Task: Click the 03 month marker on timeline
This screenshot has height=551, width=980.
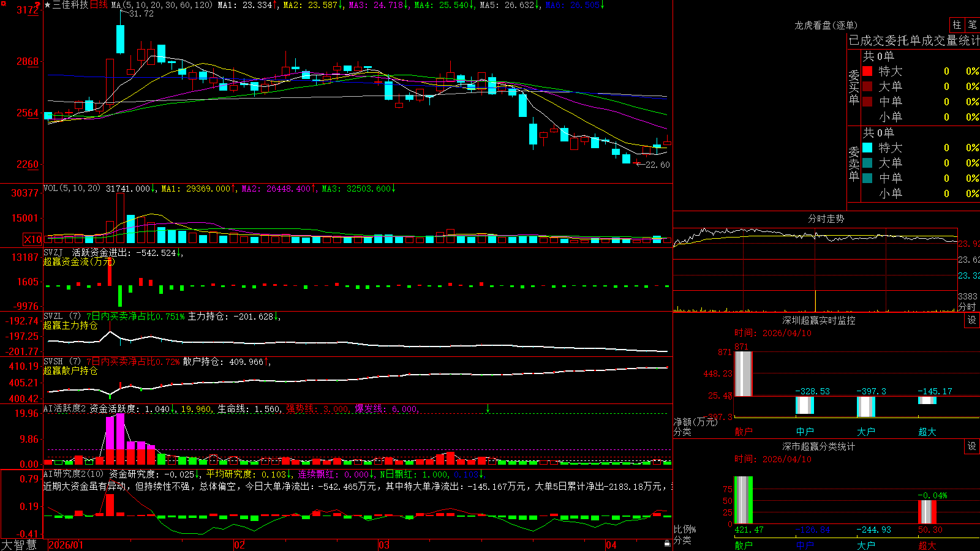Action: 384,545
